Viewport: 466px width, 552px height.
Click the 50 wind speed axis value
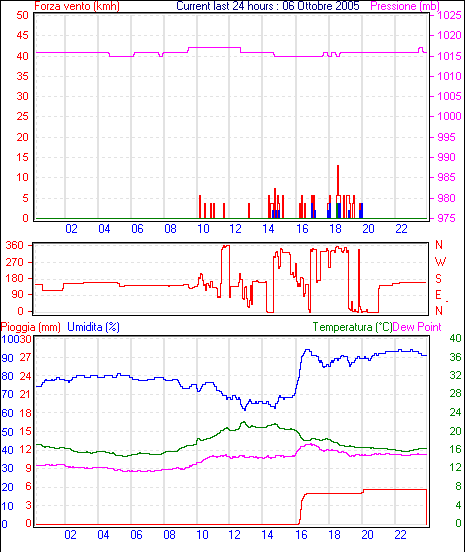[23, 15]
